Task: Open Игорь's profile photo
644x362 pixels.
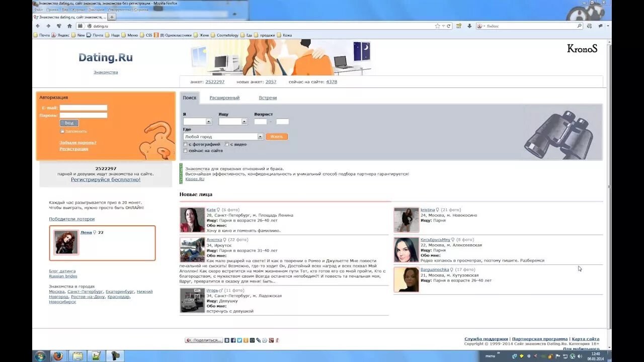Action: coord(192,300)
